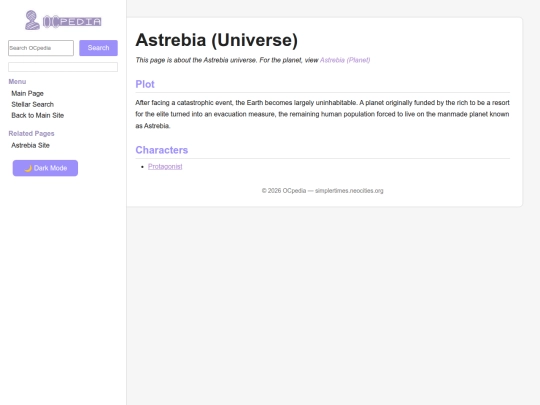Image resolution: width=540 pixels, height=405 pixels.
Task: Open the Protagonist character link
Action: click(165, 166)
